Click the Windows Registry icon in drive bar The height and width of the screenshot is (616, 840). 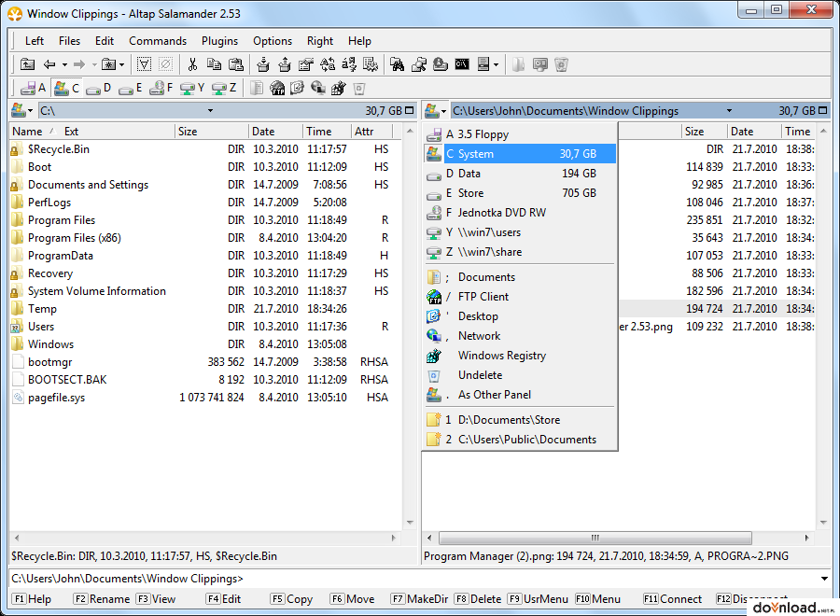click(339, 89)
